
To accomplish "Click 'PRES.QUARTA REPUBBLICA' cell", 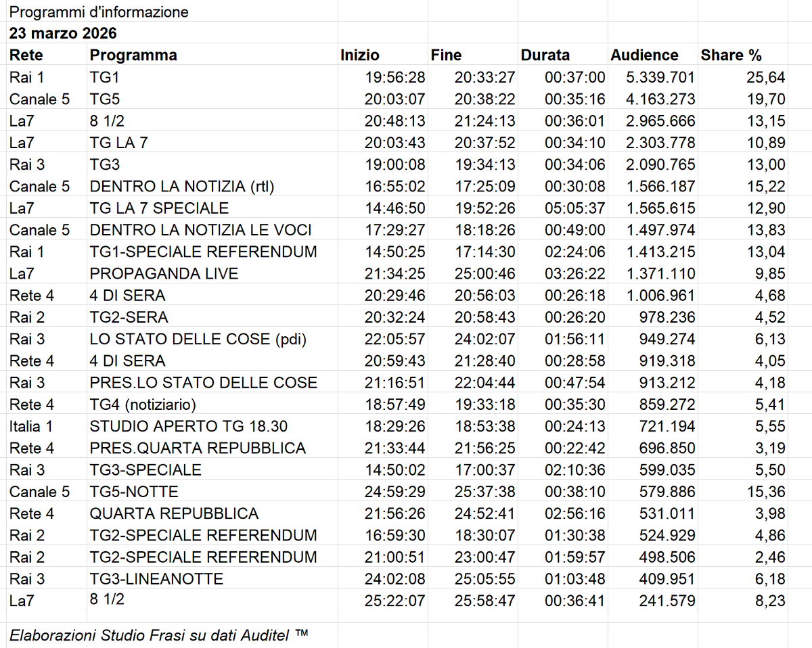I will (198, 448).
